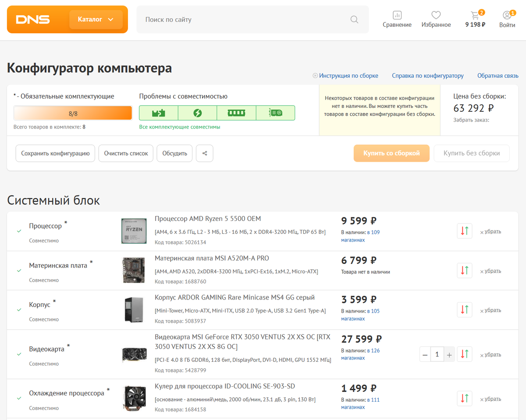526x420 pixels.
Task: Click the Обсудить button
Action: [x=174, y=153]
